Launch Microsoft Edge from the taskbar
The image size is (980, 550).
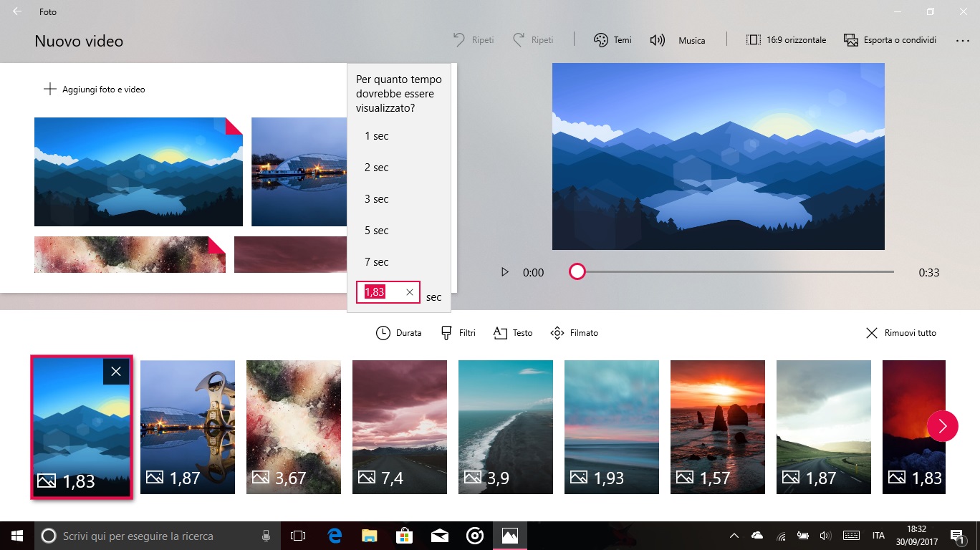point(335,536)
